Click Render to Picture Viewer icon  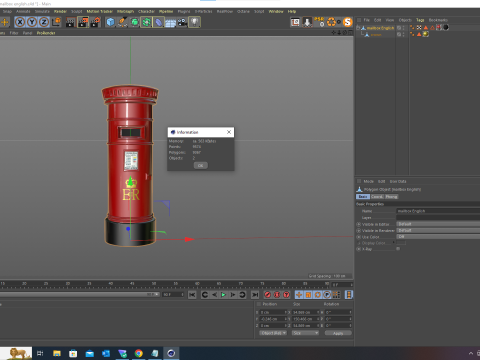83,22
